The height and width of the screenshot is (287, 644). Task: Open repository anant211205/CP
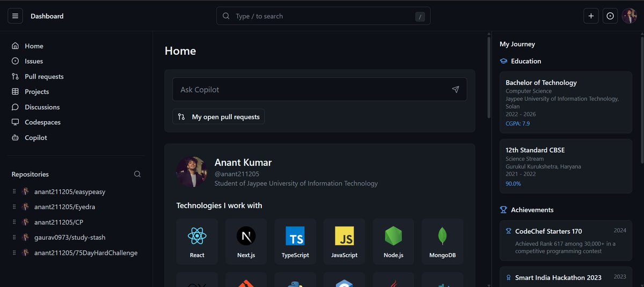(58, 222)
